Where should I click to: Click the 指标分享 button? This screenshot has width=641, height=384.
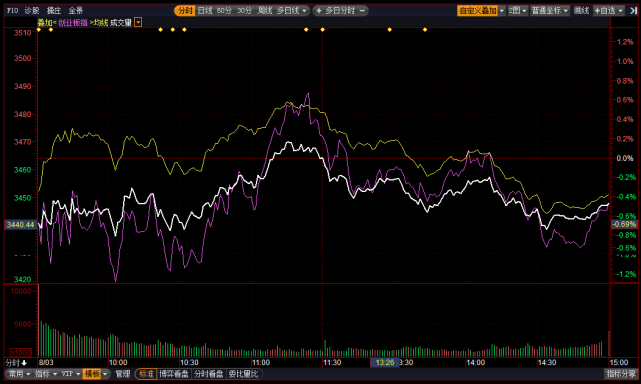tap(621, 374)
